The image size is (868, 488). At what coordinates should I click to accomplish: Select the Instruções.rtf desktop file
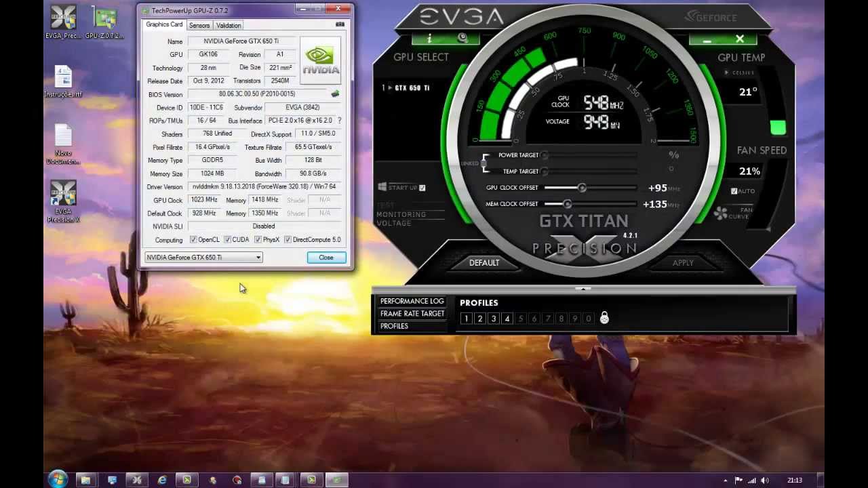63,81
